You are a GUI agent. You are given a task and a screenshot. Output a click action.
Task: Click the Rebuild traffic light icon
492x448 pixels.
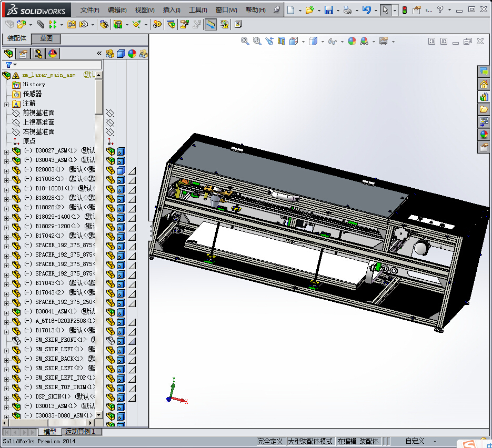[x=405, y=10]
